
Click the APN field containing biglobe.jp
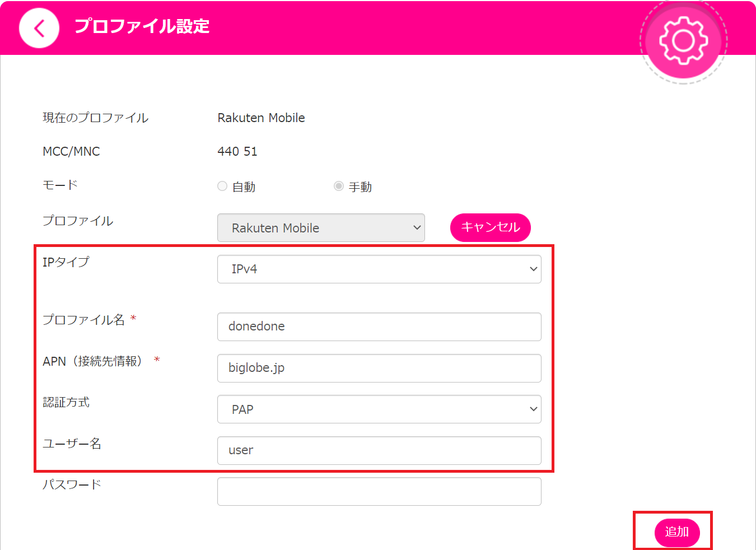(x=379, y=368)
